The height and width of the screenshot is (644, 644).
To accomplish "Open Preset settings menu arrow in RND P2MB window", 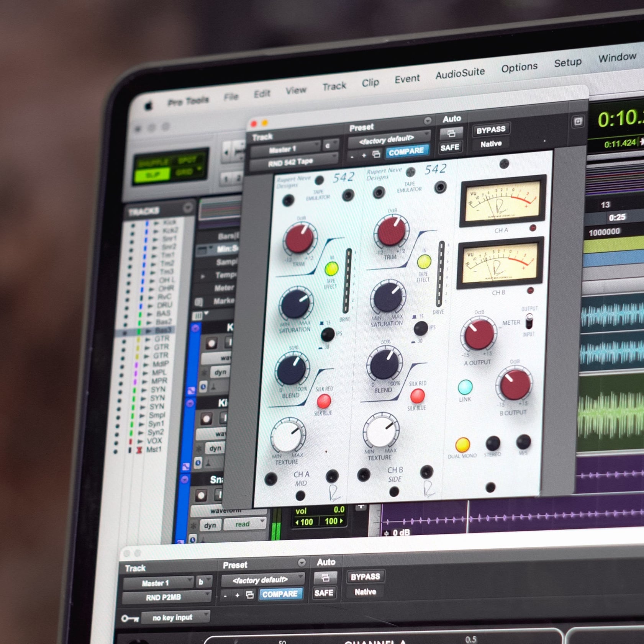I will 302,562.
